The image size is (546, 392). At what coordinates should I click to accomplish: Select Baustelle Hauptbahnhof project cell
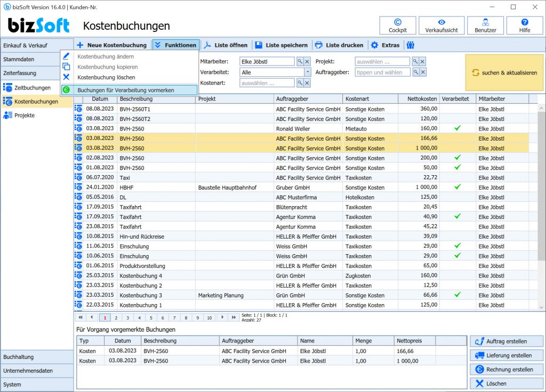click(235, 187)
